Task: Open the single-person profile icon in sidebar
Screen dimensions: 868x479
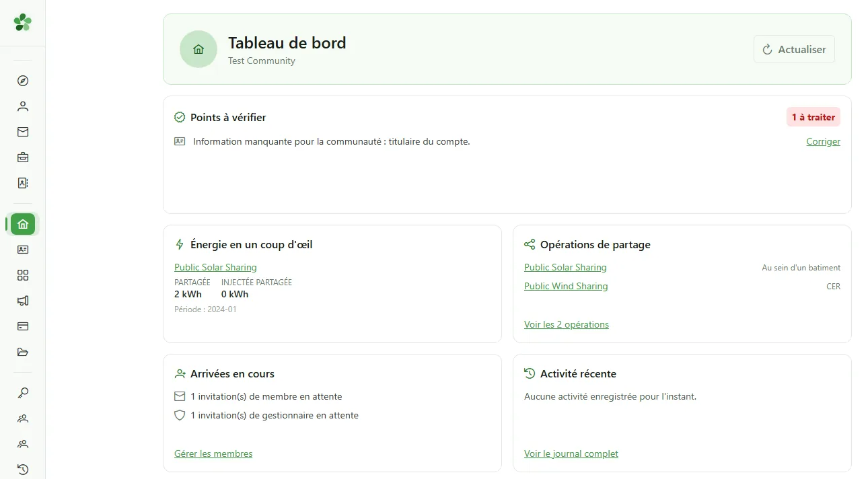Action: tap(23, 106)
